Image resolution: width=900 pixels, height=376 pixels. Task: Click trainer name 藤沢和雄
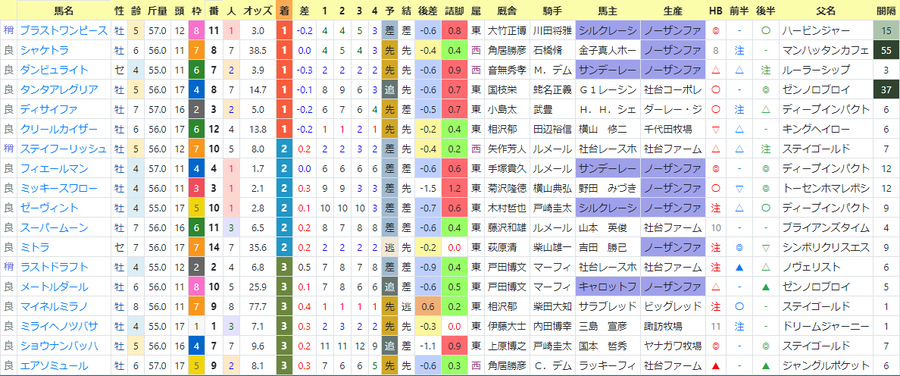[x=506, y=228]
